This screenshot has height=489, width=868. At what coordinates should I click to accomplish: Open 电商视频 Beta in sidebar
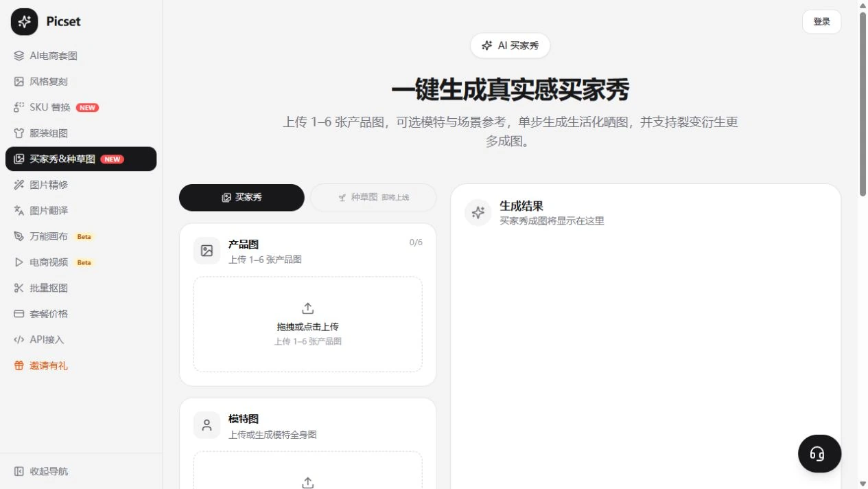(81, 262)
